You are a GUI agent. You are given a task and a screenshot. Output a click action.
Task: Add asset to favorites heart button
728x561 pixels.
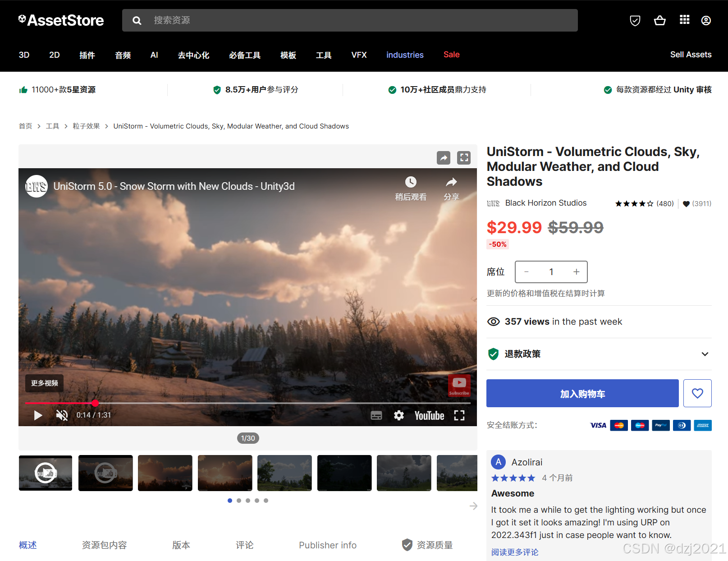point(697,393)
